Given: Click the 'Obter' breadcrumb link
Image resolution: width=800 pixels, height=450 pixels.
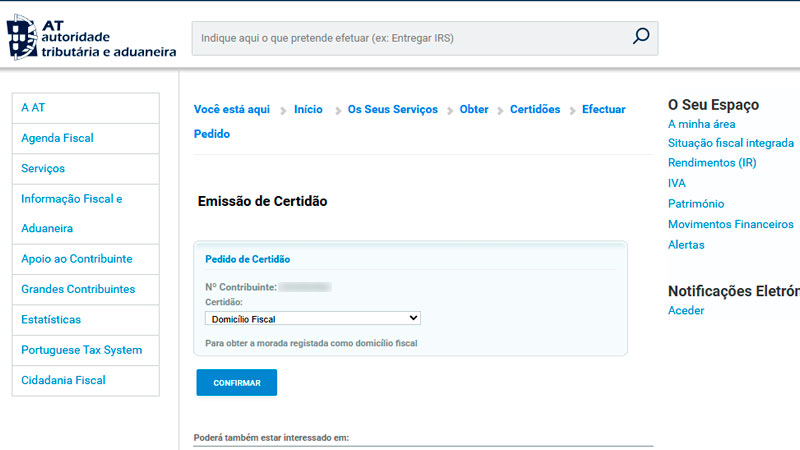Looking at the screenshot, I should (474, 109).
